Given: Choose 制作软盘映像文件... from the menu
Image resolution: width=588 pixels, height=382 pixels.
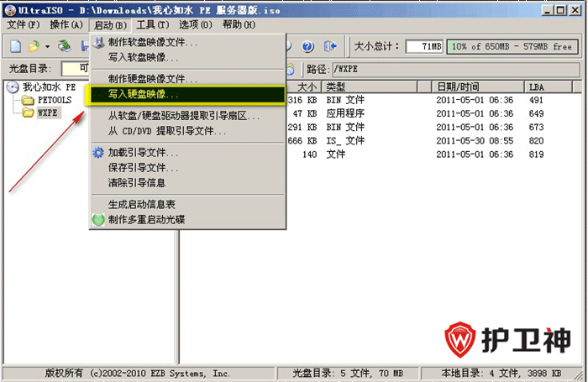Looking at the screenshot, I should [x=187, y=42].
